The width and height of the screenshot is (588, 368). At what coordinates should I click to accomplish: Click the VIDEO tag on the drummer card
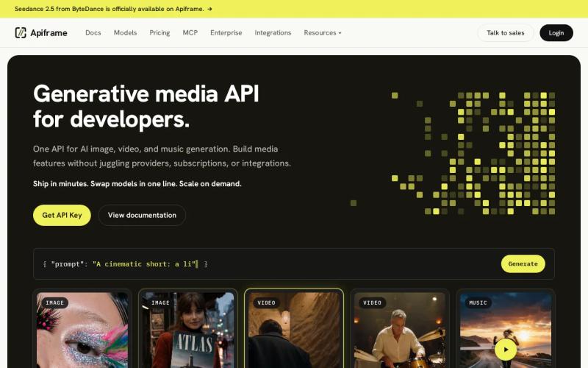[372, 302]
